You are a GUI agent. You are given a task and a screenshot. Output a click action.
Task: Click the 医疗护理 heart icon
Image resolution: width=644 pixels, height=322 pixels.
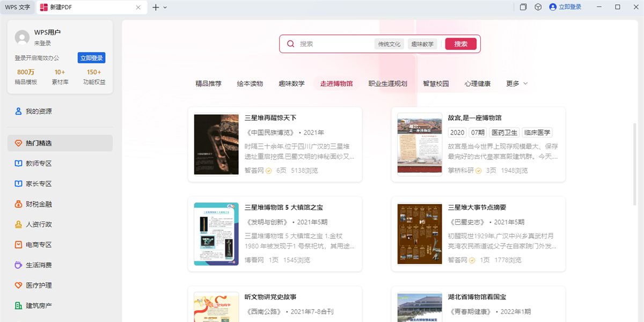coord(18,286)
